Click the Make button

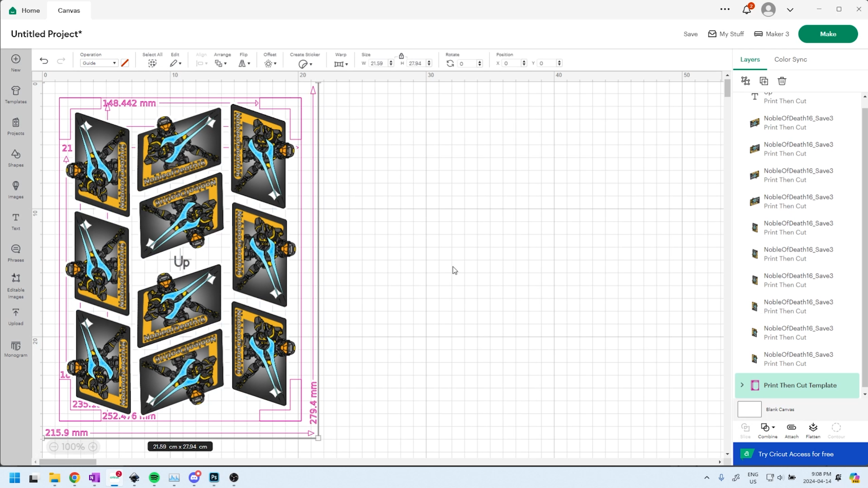[x=828, y=34]
